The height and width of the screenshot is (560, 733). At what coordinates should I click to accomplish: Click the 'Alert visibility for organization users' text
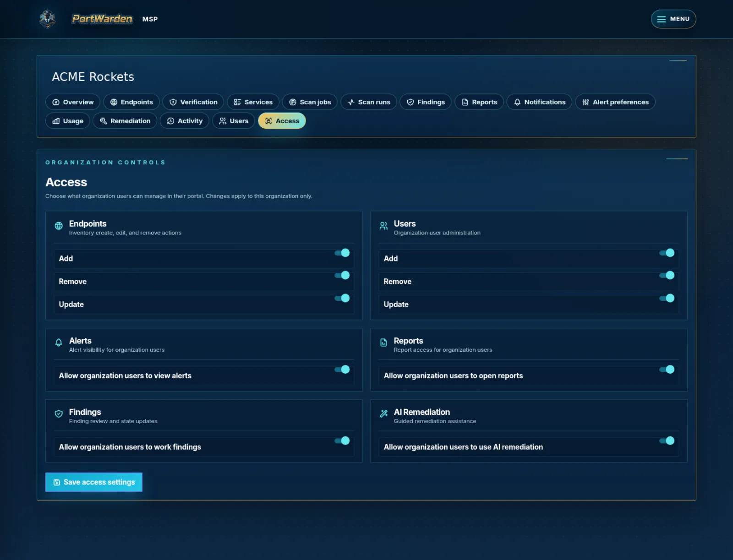[117, 350]
